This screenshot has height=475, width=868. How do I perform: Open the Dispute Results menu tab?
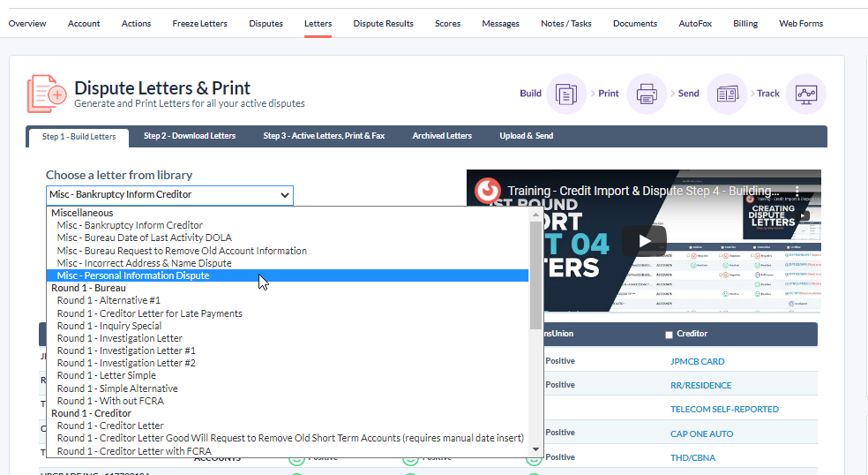click(383, 24)
